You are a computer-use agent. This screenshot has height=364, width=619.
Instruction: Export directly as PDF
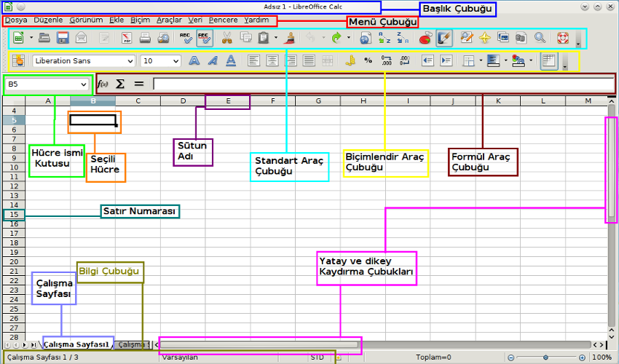pos(126,37)
